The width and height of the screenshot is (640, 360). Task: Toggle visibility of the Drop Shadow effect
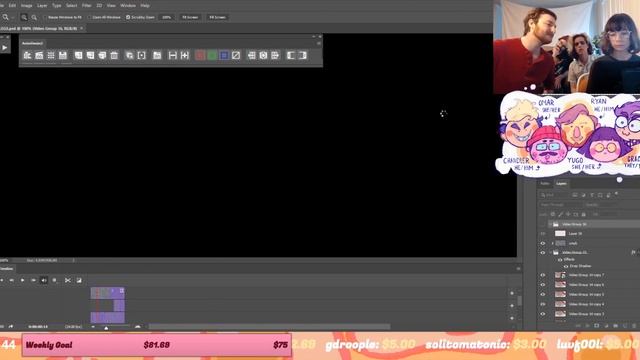click(x=566, y=266)
